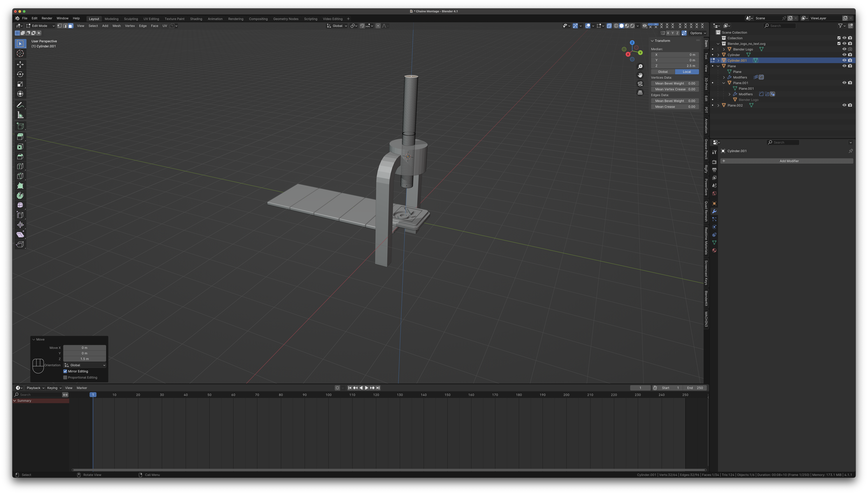The image size is (868, 494).
Task: Switch to face select mode
Action: [x=71, y=26]
